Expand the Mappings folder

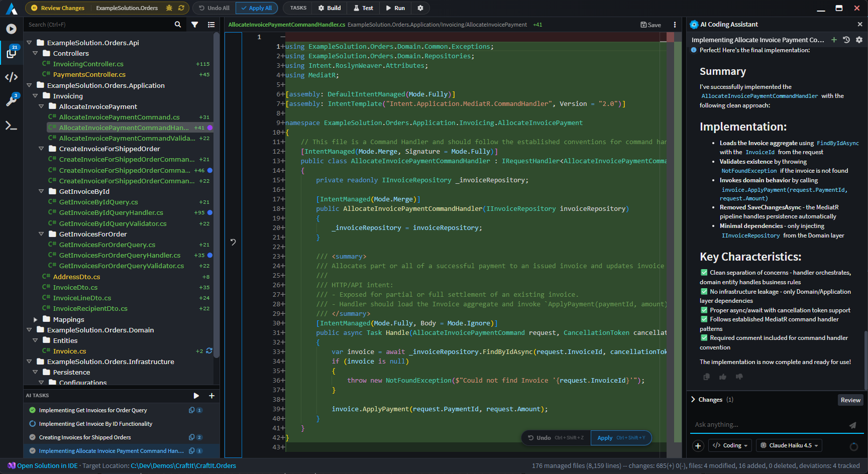point(35,319)
